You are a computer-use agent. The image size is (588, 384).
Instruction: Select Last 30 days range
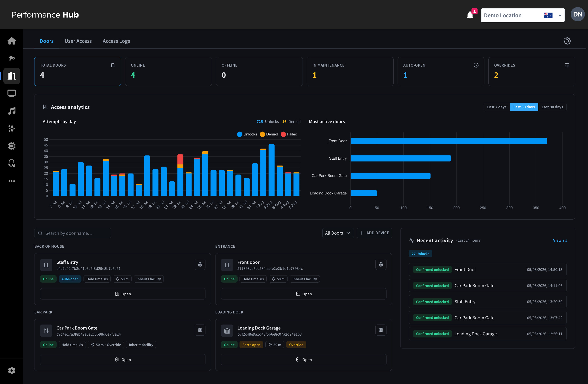tap(524, 107)
